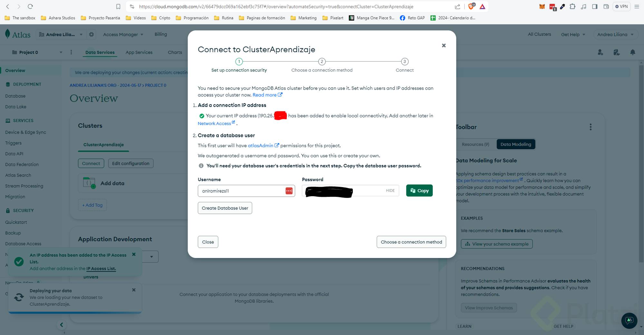The height and width of the screenshot is (335, 644).
Task: Open organization settings gear icon
Action: (91, 34)
